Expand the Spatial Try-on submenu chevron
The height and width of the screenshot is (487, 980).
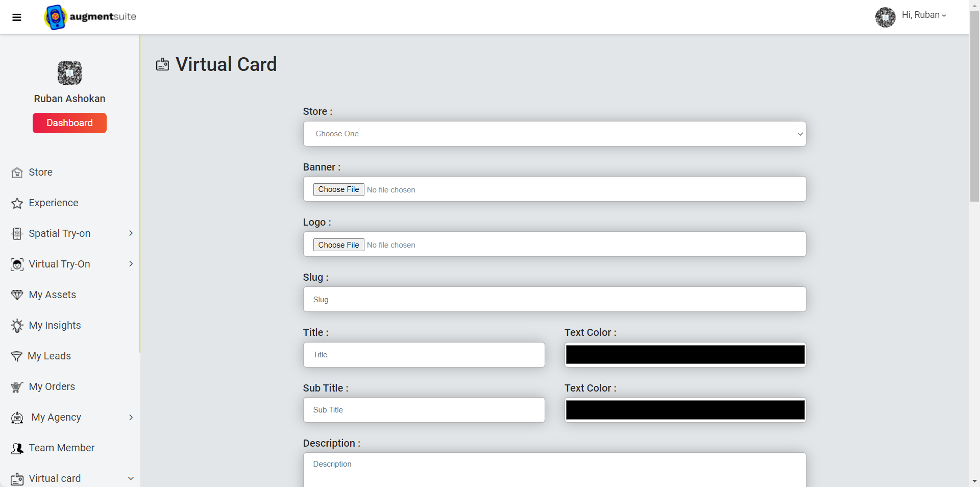[131, 233]
